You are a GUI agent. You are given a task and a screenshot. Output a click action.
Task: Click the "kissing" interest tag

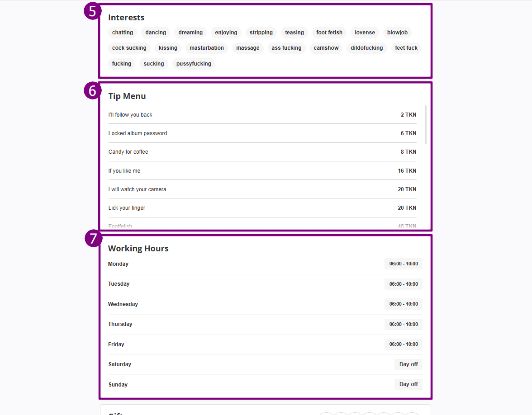tap(168, 48)
